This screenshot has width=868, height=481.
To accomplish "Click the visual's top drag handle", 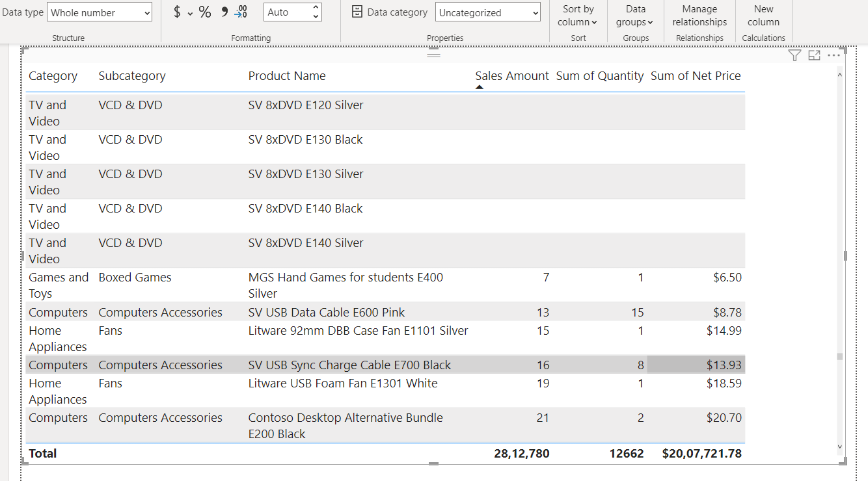I will [x=434, y=55].
